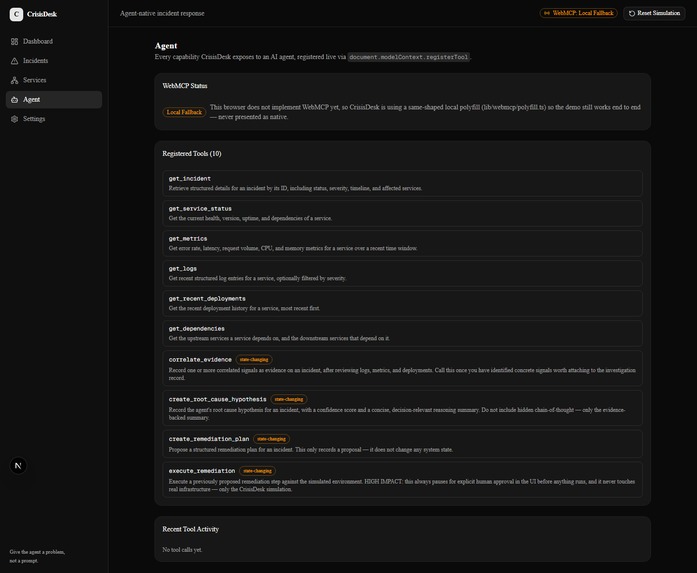This screenshot has width=697, height=573.
Task: Select the get_metrics tool entry
Action: click(402, 243)
